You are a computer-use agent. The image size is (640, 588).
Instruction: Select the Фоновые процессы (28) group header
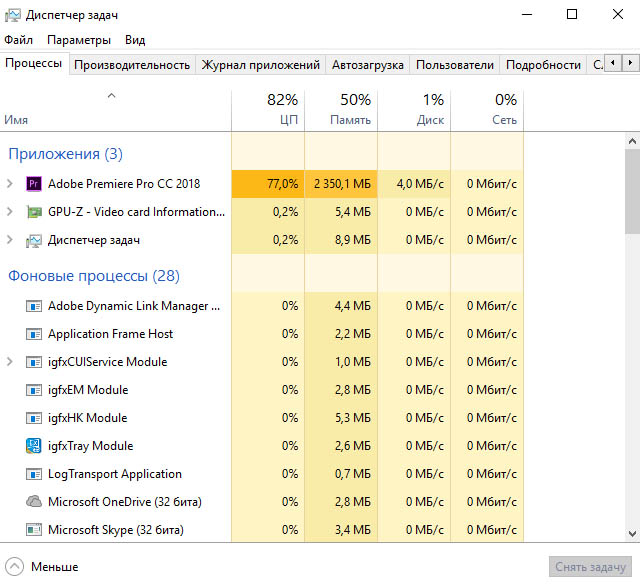point(94,276)
